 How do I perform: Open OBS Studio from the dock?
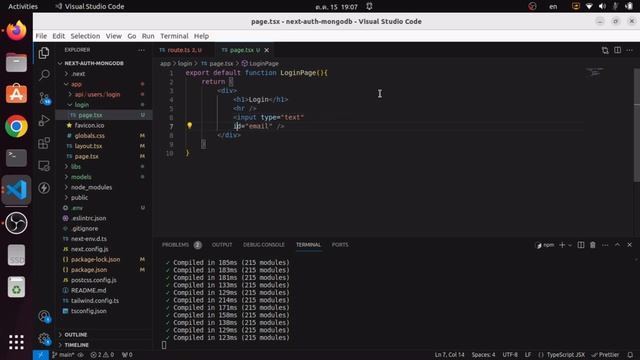[16, 223]
